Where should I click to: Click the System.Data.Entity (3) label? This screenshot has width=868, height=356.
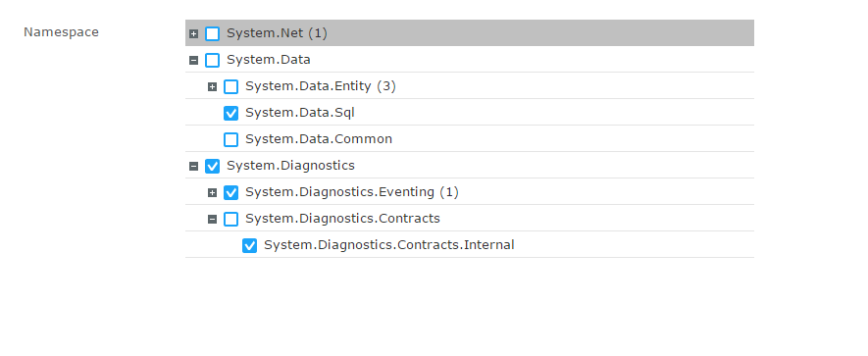coord(321,86)
